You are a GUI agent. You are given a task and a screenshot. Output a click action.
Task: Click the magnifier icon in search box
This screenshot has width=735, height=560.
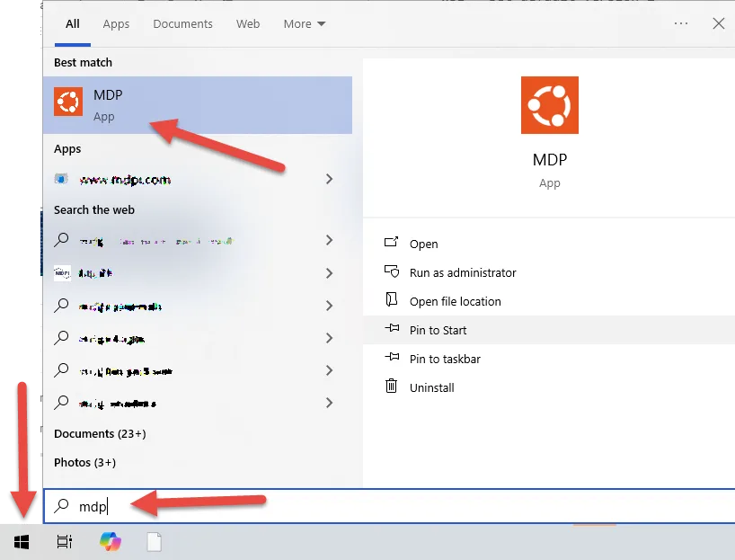point(61,505)
